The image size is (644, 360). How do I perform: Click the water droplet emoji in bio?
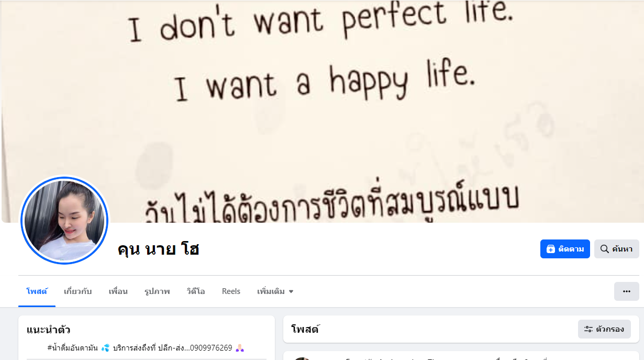pyautogui.click(x=105, y=348)
